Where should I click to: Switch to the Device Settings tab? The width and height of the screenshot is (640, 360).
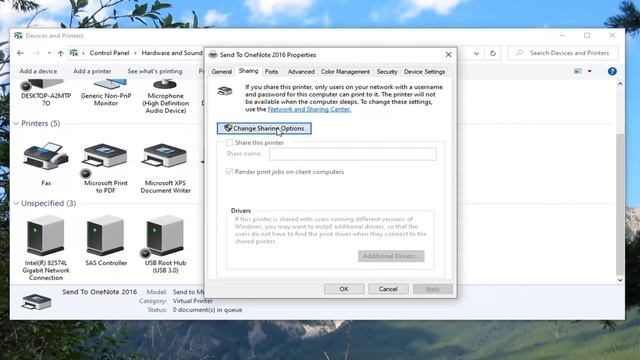[424, 72]
